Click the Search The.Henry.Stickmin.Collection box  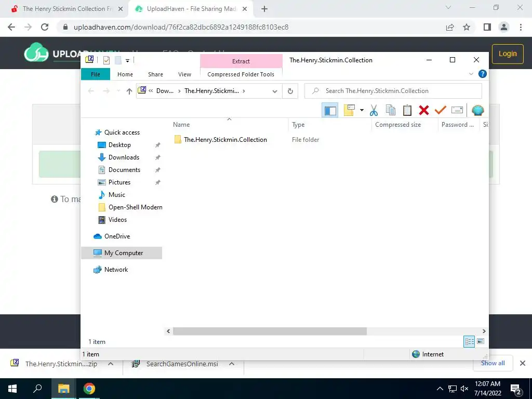[x=393, y=91]
